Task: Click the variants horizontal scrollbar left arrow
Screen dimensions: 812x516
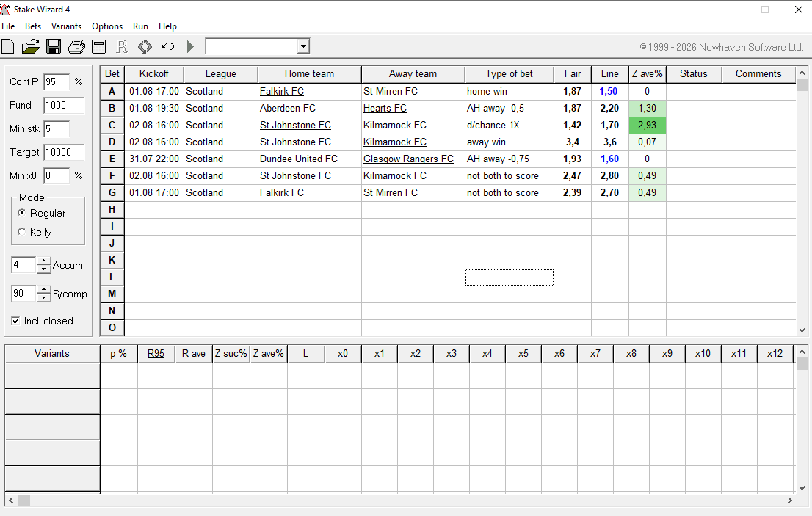Action: [11, 501]
